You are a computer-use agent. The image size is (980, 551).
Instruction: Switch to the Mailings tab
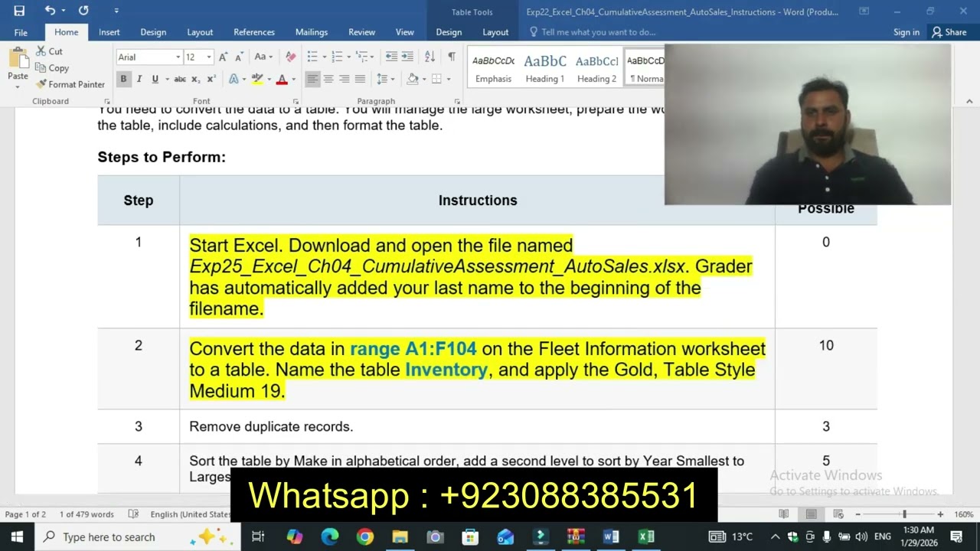(x=312, y=32)
